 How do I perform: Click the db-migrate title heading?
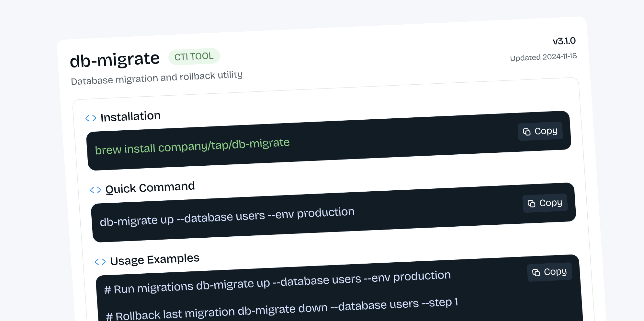115,60
